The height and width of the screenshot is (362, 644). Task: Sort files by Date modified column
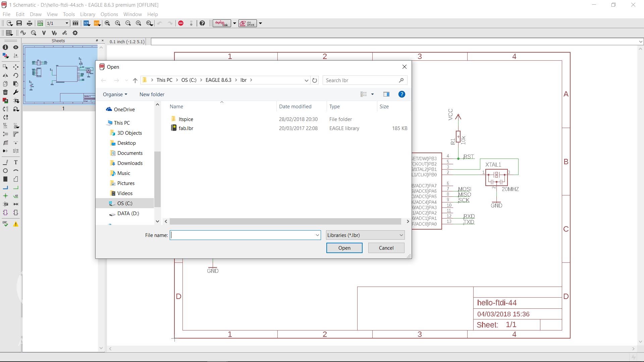pyautogui.click(x=295, y=106)
